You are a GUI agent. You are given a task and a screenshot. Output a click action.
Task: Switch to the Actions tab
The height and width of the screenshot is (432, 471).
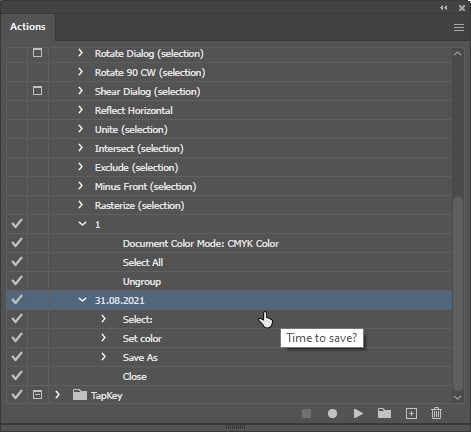(28, 27)
